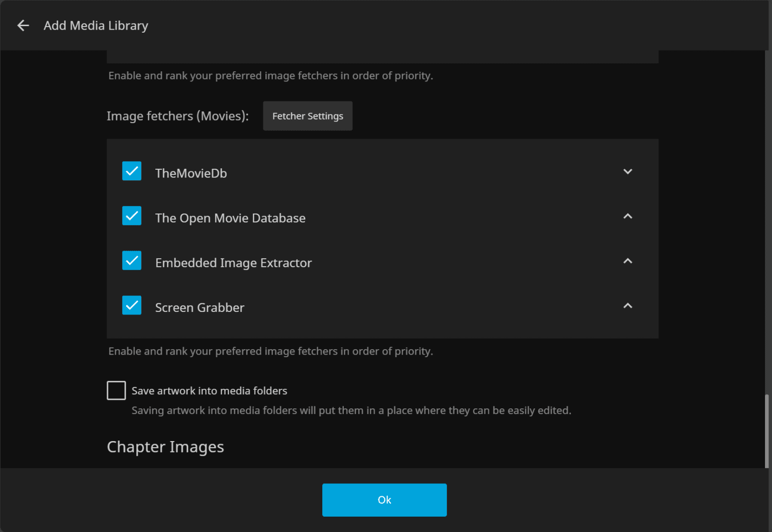Click the up chevron for The Open Movie Database
Screen dimensions: 772x532
coord(628,216)
